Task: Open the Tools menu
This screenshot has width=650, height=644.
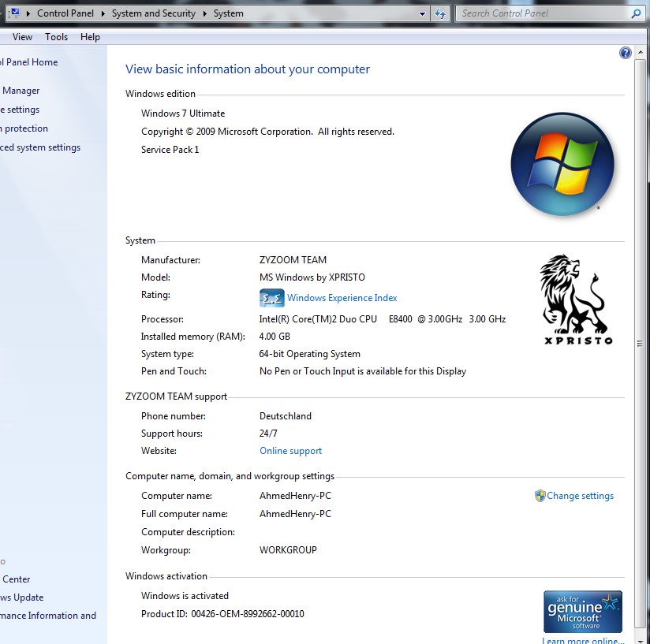Action: [x=56, y=37]
